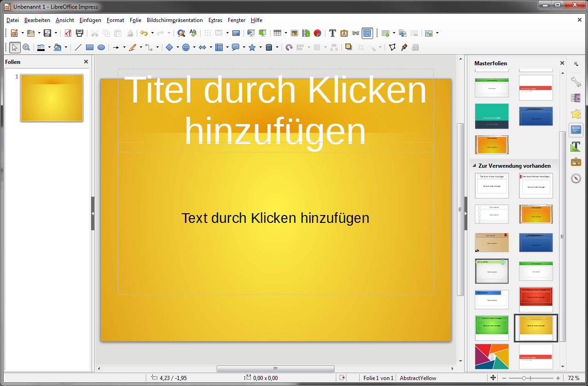The width and height of the screenshot is (588, 386).
Task: Click the zoom in plus button
Action: click(558, 378)
